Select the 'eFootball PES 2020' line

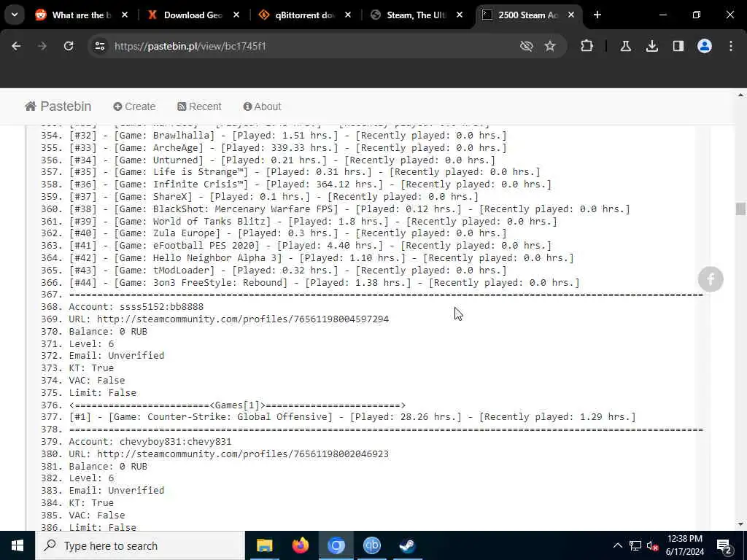click(x=310, y=246)
